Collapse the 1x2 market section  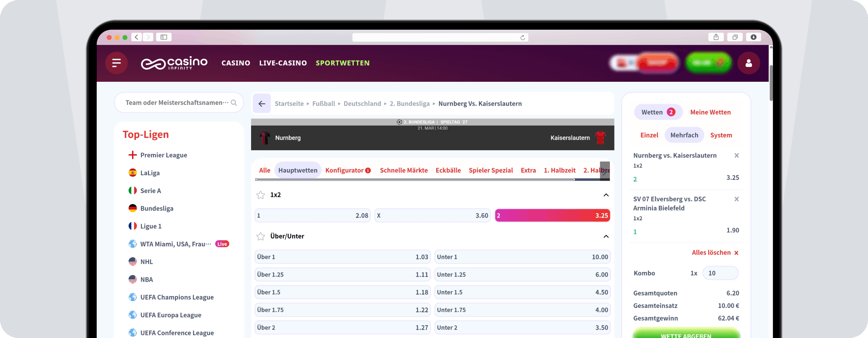pyautogui.click(x=606, y=195)
